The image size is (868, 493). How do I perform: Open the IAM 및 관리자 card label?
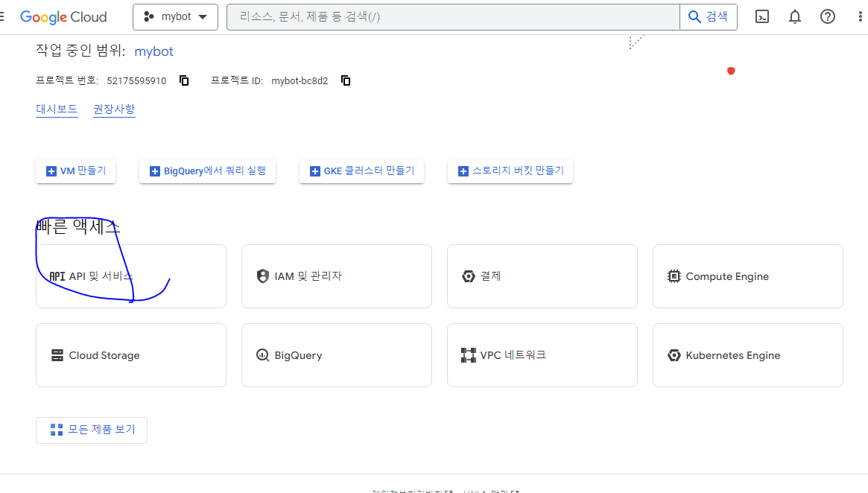tap(308, 276)
